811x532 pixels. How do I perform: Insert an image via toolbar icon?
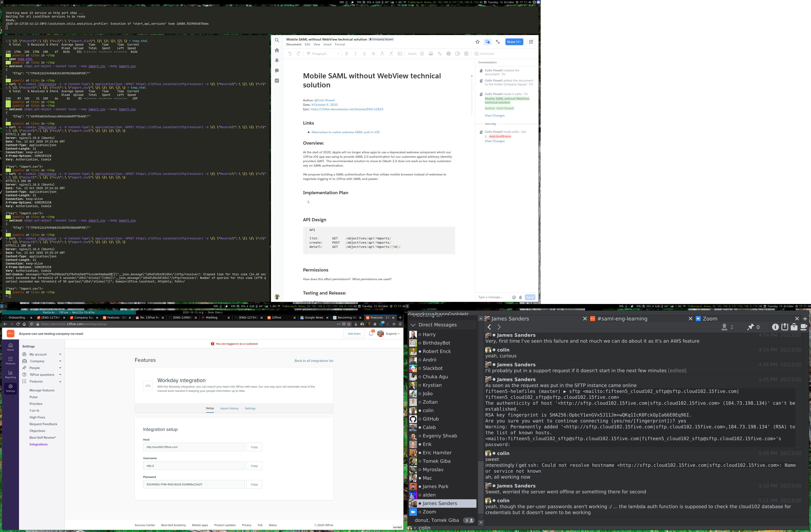431,54
